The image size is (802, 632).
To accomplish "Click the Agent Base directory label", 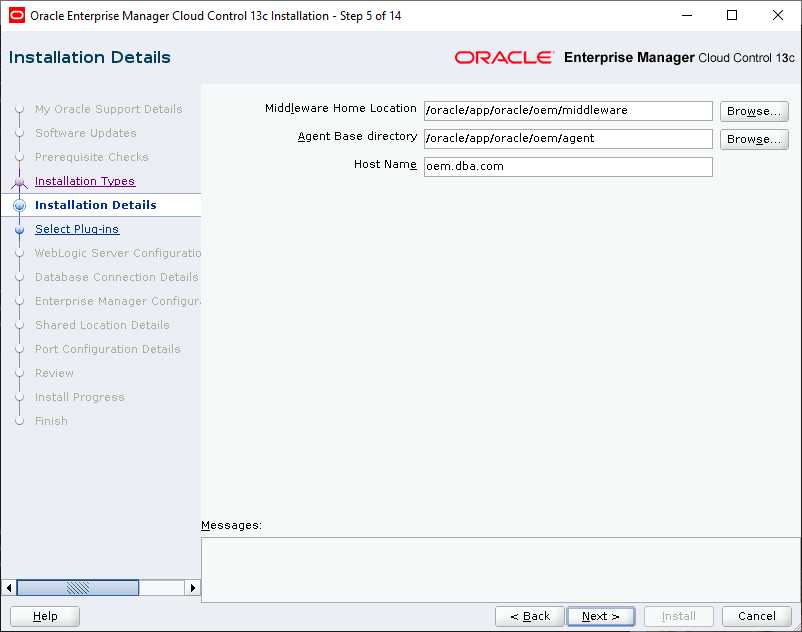I will [357, 137].
